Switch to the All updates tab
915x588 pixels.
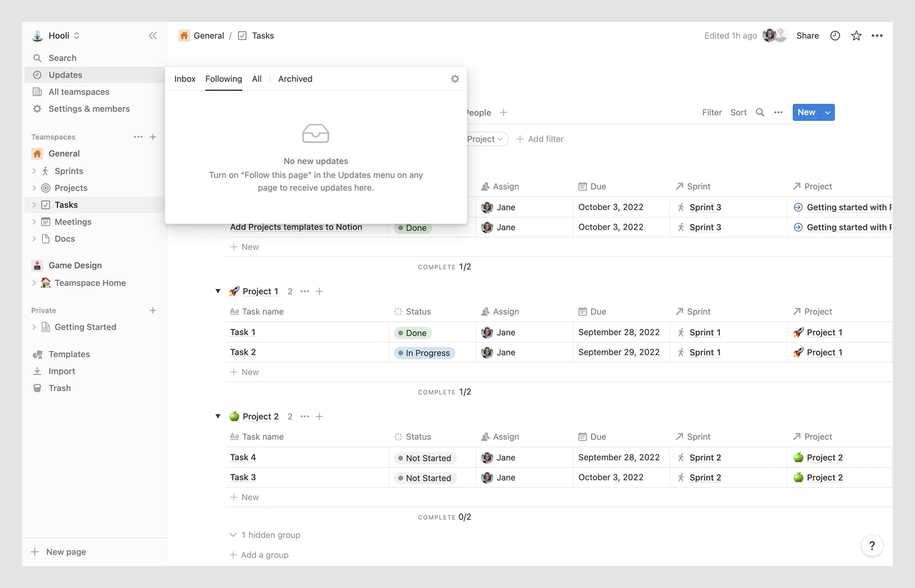(257, 79)
